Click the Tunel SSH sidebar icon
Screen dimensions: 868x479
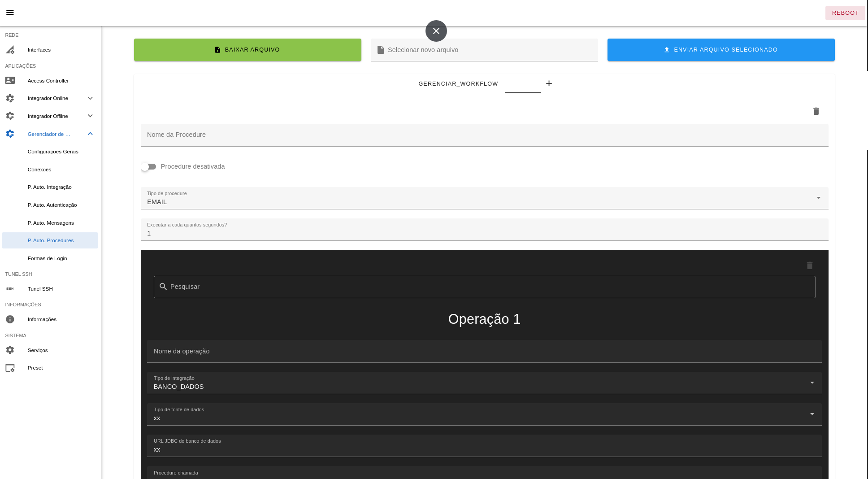(x=10, y=289)
